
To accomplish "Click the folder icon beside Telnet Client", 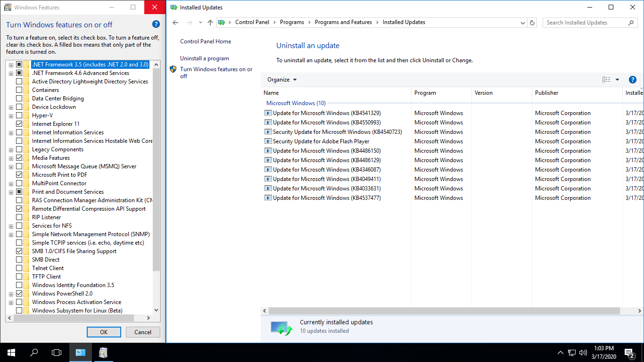I will coord(26,268).
